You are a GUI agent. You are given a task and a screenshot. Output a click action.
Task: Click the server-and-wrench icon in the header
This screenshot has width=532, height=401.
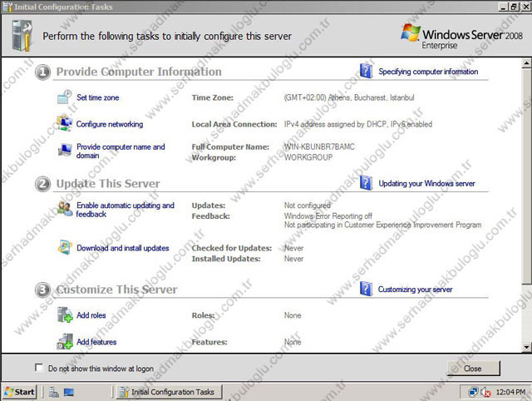pyautogui.click(x=22, y=35)
